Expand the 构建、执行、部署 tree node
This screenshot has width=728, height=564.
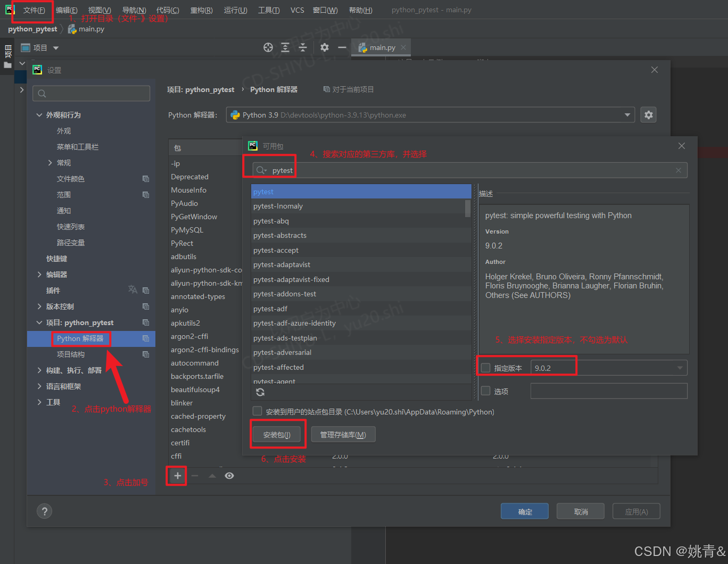coord(39,370)
